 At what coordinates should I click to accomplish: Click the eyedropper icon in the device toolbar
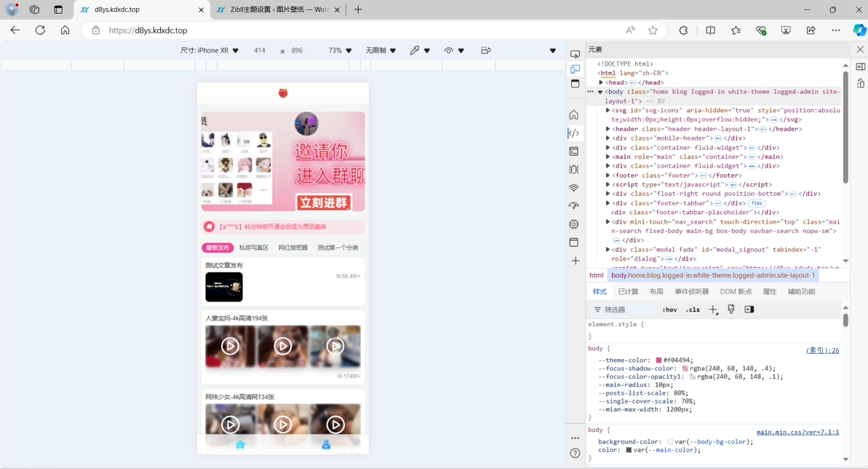(415, 51)
